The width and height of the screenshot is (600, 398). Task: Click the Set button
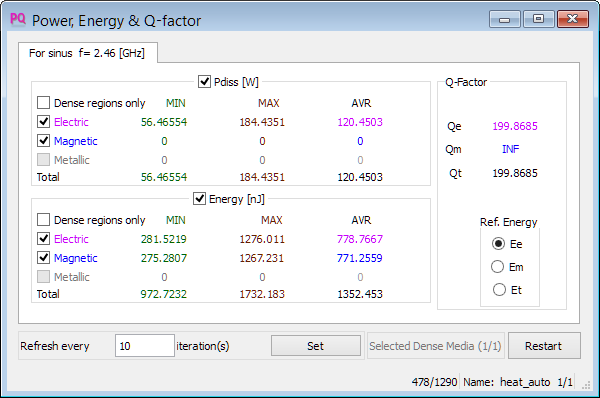tap(316, 346)
